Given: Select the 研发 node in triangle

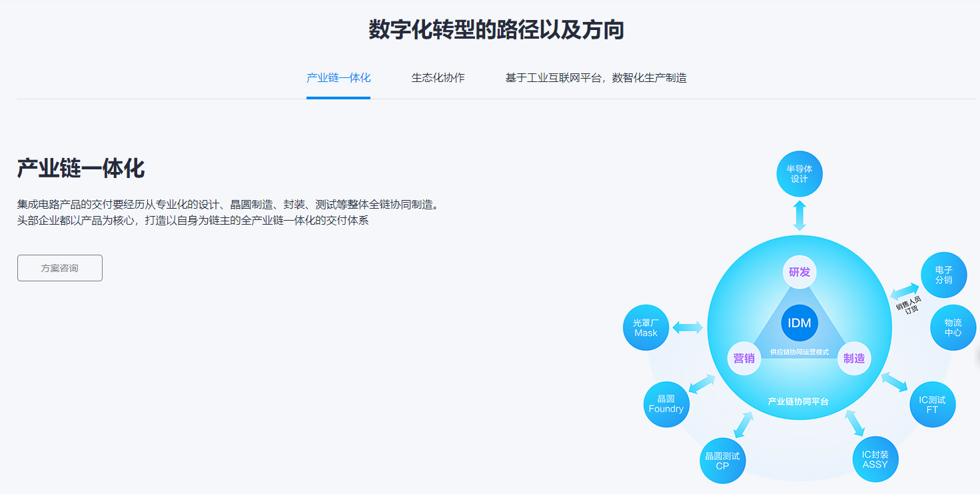Looking at the screenshot, I should click(799, 272).
